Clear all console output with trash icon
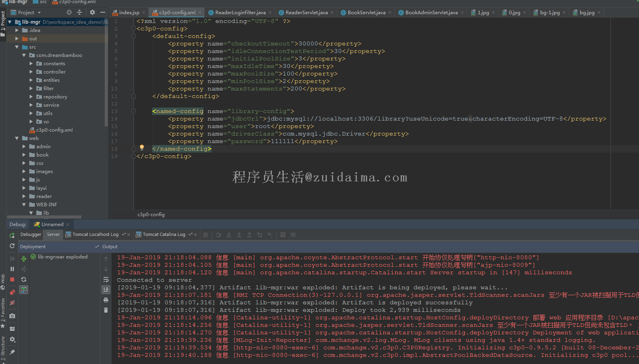Image resolution: width=639 pixels, height=364 pixels. 106,310
